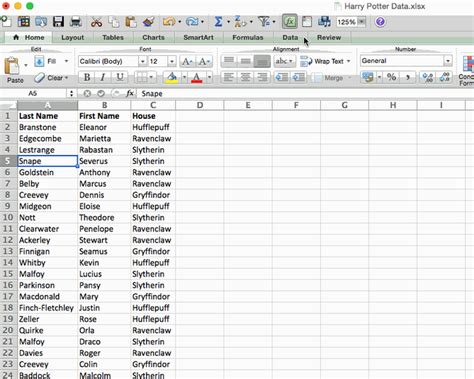Click the Borders grid icon
The width and height of the screenshot is (474, 379).
click(142, 77)
